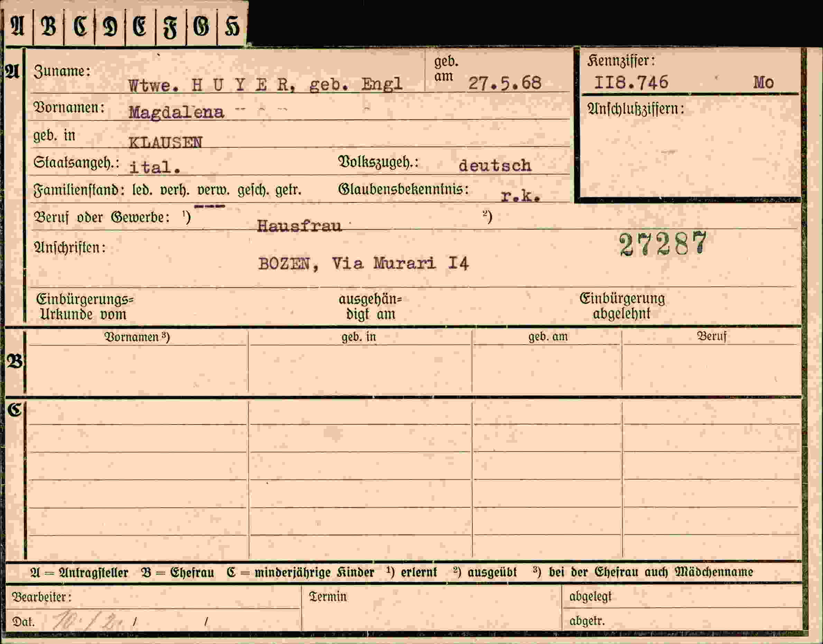Click the handwritten date after 'Dat.'
This screenshot has height=644, width=823.
pos(88,620)
